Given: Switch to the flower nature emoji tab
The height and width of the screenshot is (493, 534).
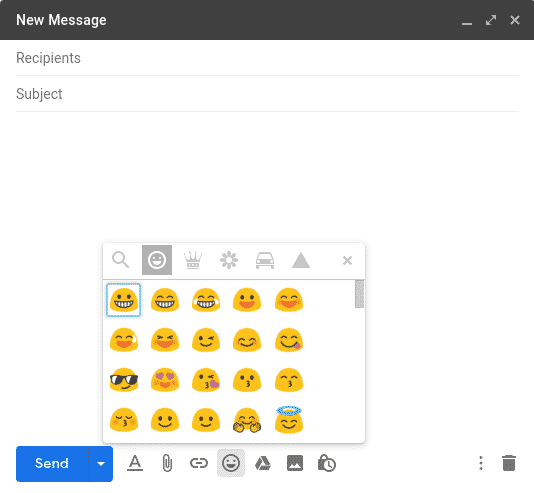Looking at the screenshot, I should (229, 260).
